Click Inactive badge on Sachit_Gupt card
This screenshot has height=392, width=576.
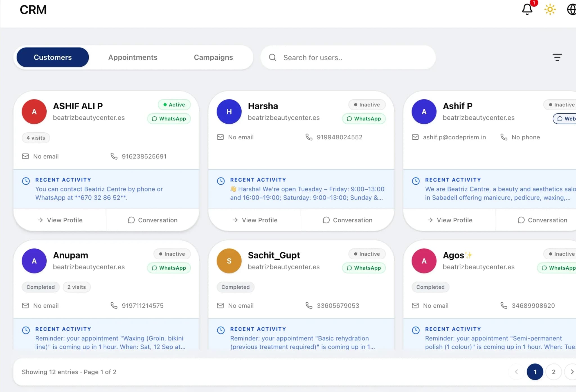[367, 254]
